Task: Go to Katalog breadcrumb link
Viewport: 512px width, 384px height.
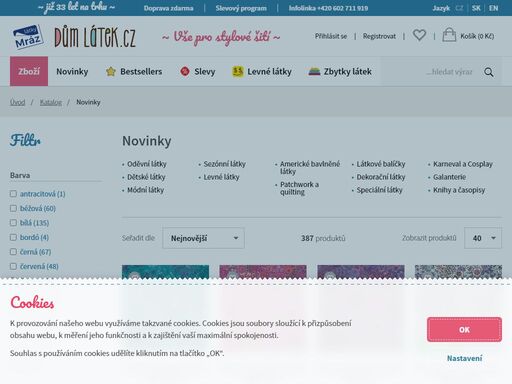Action: (x=51, y=102)
